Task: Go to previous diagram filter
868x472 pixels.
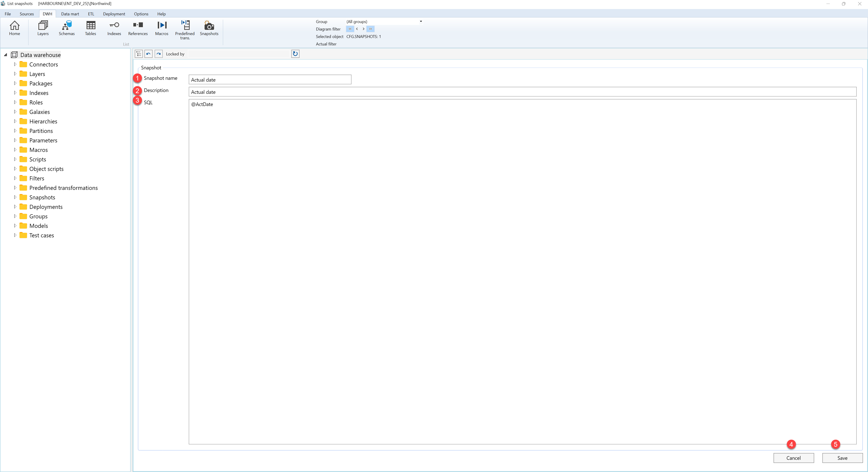Action: pyautogui.click(x=357, y=29)
